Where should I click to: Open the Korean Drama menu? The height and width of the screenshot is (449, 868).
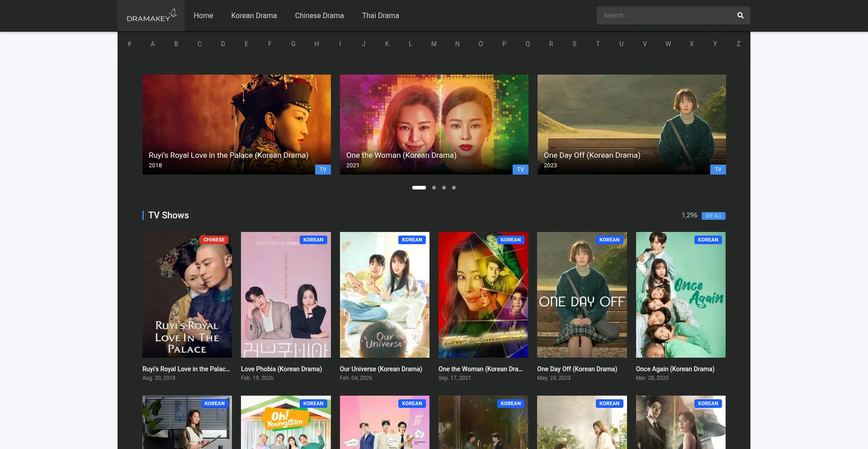(x=254, y=15)
